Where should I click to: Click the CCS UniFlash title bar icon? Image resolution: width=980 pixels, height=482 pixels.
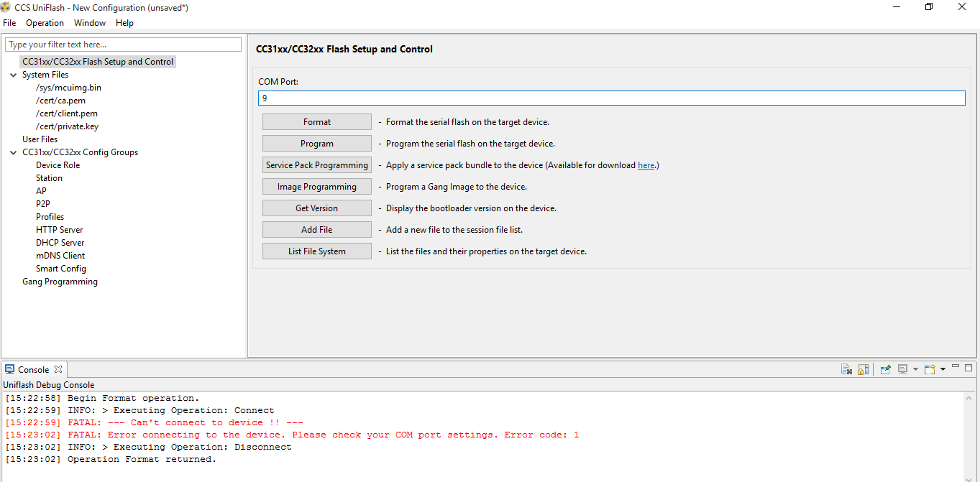[x=6, y=6]
